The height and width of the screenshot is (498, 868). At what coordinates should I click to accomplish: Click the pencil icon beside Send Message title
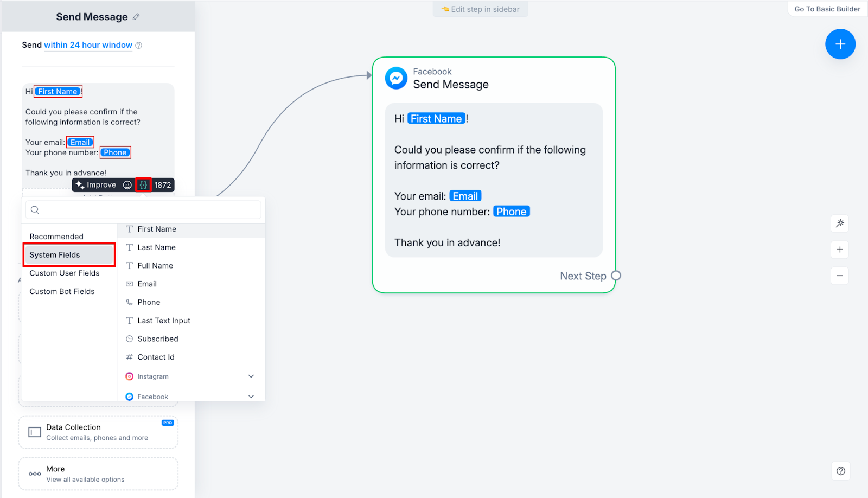[136, 17]
